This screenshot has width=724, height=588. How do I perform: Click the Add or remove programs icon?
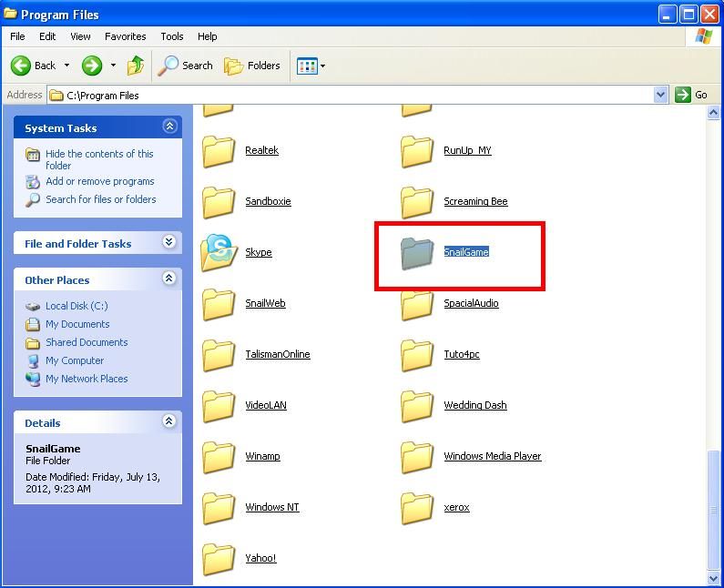[32, 182]
